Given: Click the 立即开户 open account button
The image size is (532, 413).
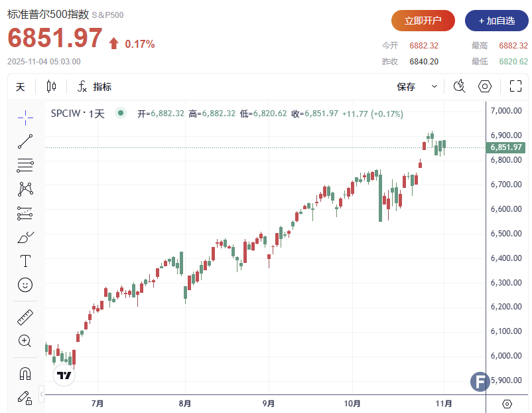Looking at the screenshot, I should click(x=423, y=21).
